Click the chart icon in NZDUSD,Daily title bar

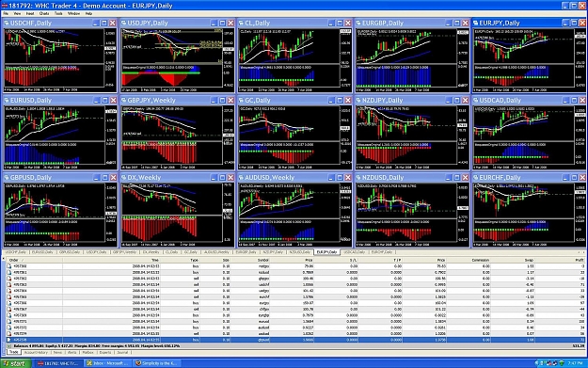click(x=358, y=178)
